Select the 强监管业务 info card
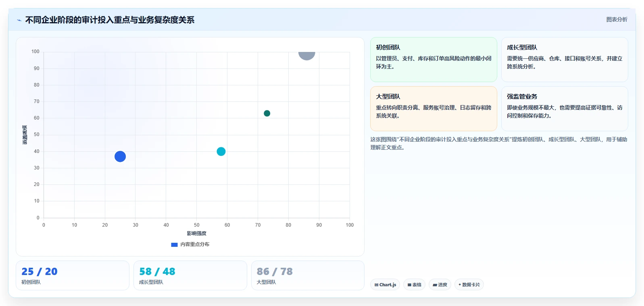644x306 pixels. 565,109
